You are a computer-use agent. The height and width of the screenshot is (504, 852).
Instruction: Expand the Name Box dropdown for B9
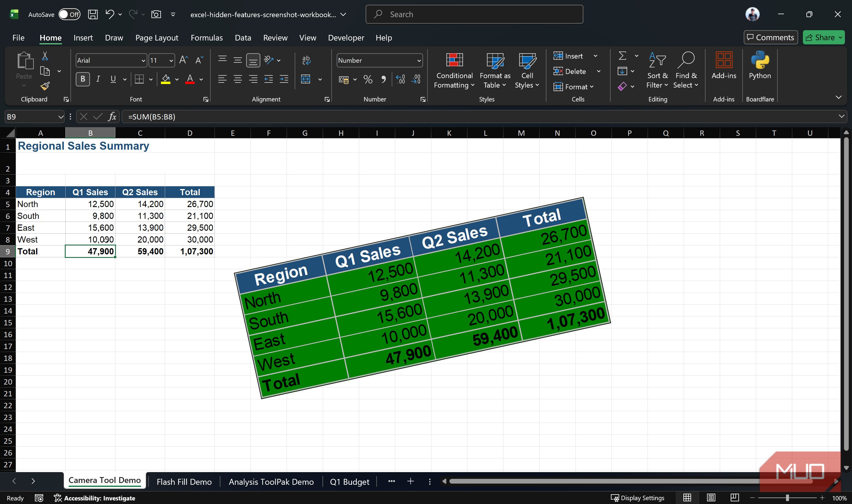60,117
